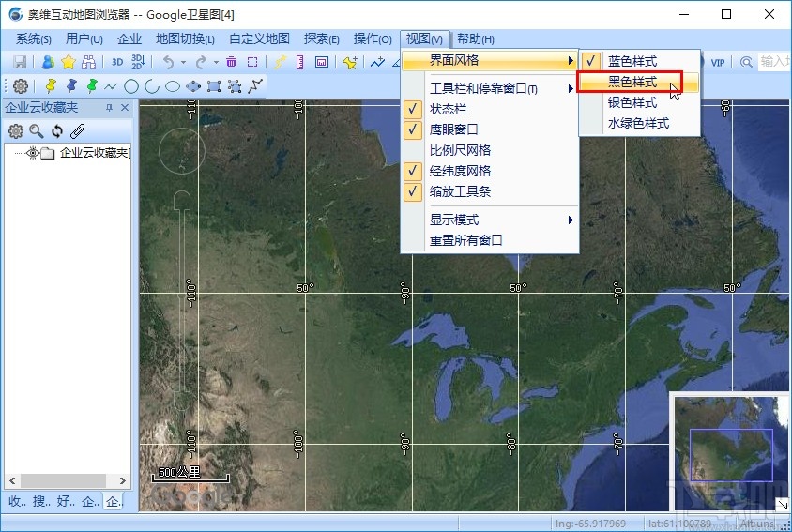Toggle eye visibility of 企业云收藏夹 folder

tap(34, 153)
